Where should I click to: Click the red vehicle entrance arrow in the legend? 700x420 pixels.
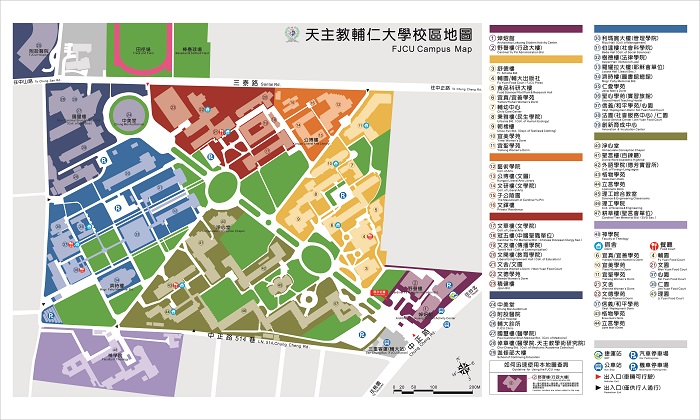(598, 377)
